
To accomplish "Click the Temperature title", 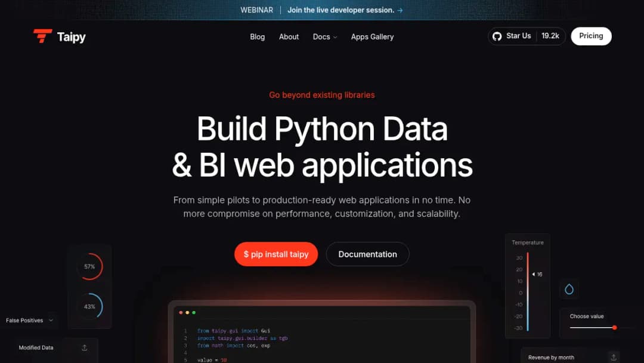I will (528, 242).
